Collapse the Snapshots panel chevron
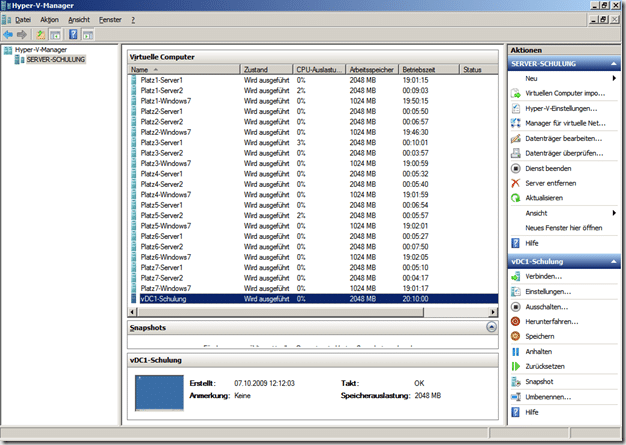Screen dimensions: 626x445 tap(491, 327)
